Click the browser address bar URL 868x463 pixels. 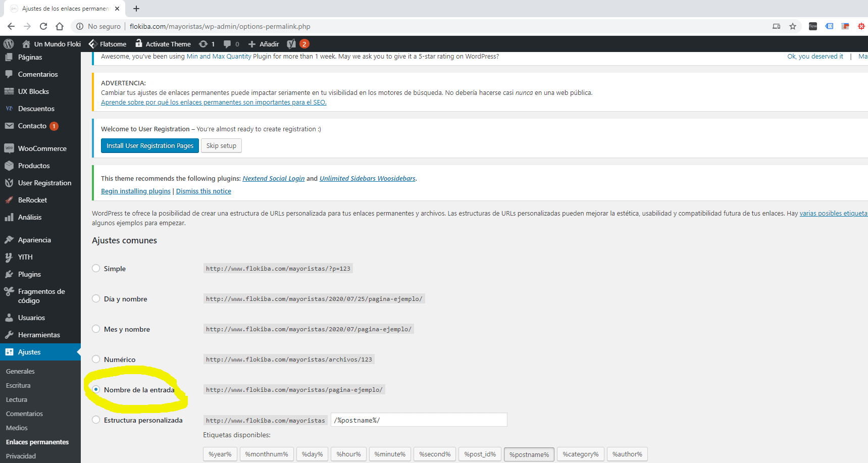pos(220,26)
